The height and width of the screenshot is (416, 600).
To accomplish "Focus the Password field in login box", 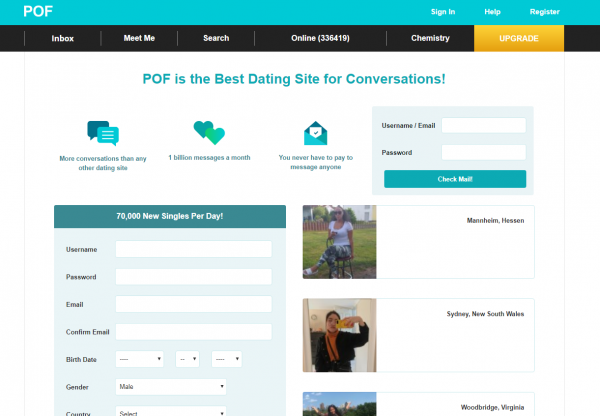I will tap(484, 152).
